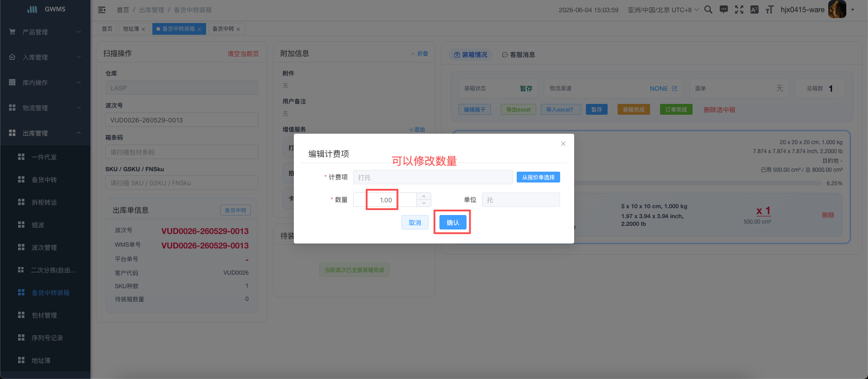
Task: Click +添加 for 增值服务
Action: tap(417, 130)
